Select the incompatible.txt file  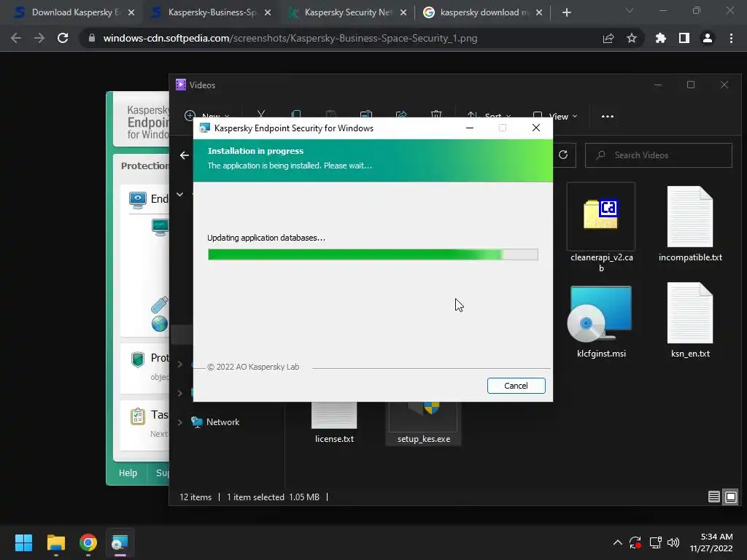click(690, 224)
